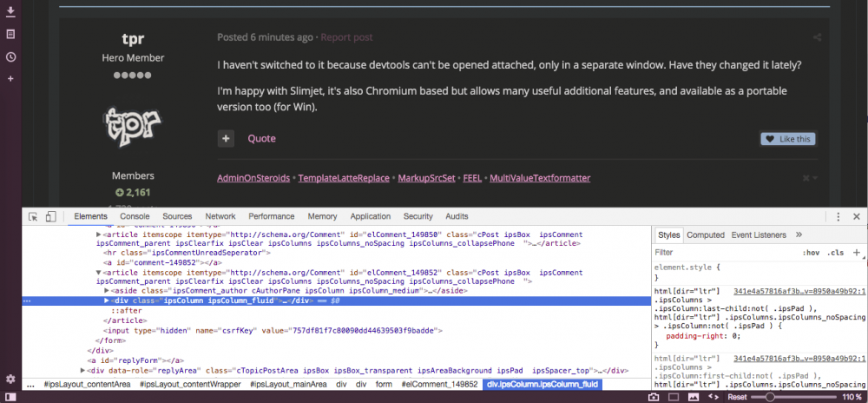This screenshot has height=403, width=868.
Task: Toggle the .cls class editor
Action: (x=835, y=253)
